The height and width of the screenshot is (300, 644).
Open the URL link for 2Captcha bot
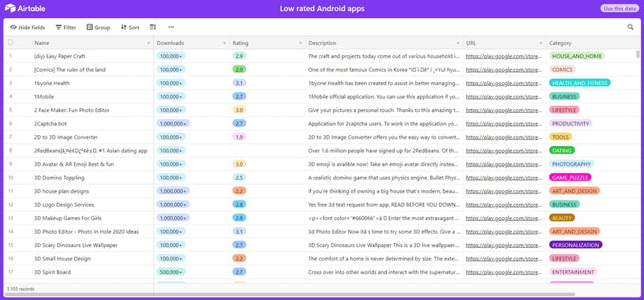pos(504,124)
